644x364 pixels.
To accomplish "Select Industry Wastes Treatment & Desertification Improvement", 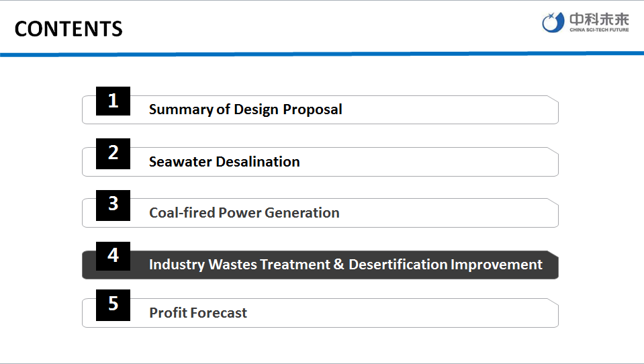I will [345, 265].
